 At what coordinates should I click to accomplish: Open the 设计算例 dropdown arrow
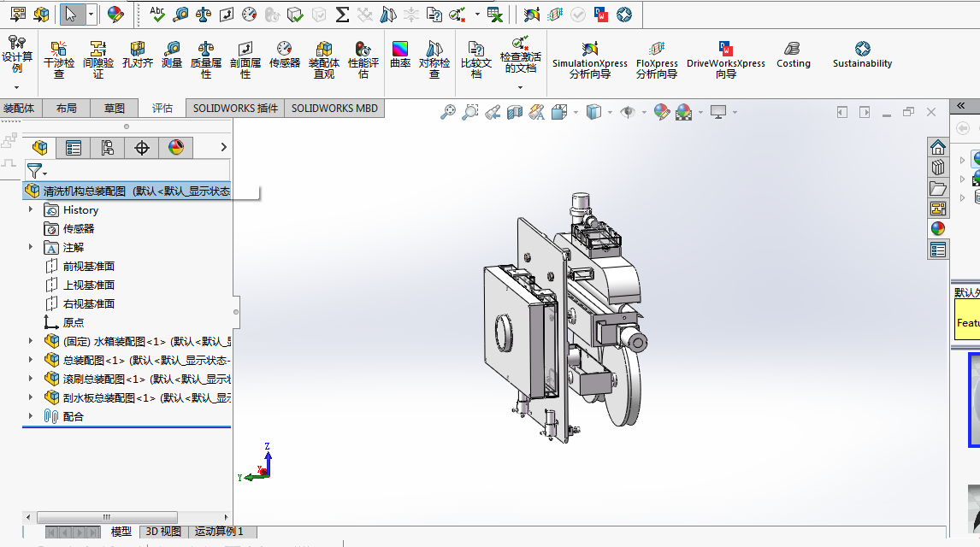(16, 87)
